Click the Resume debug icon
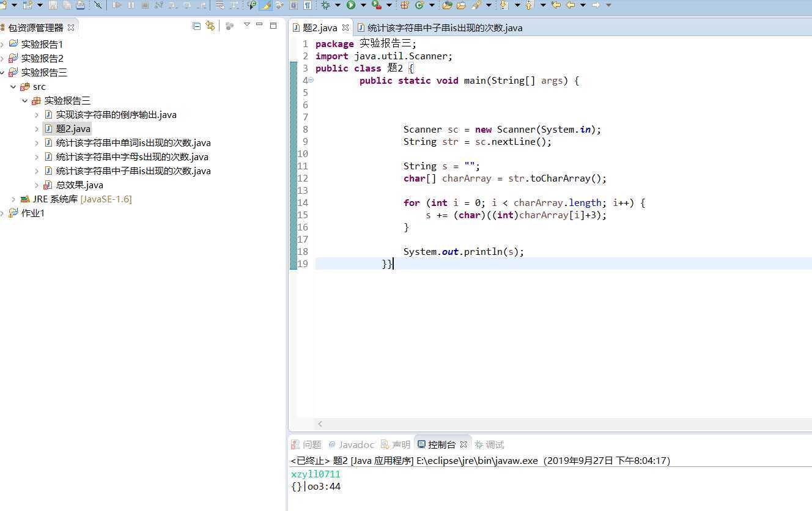The image size is (812, 511). (117, 5)
